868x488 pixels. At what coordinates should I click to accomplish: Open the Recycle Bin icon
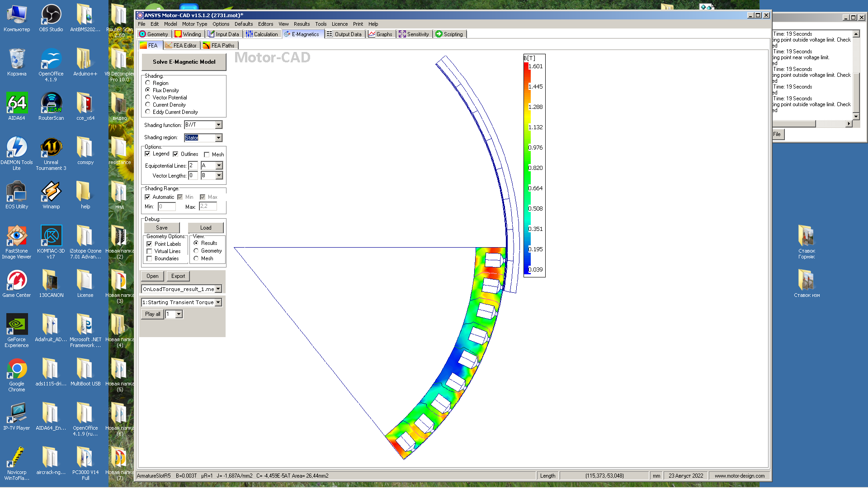click(17, 62)
